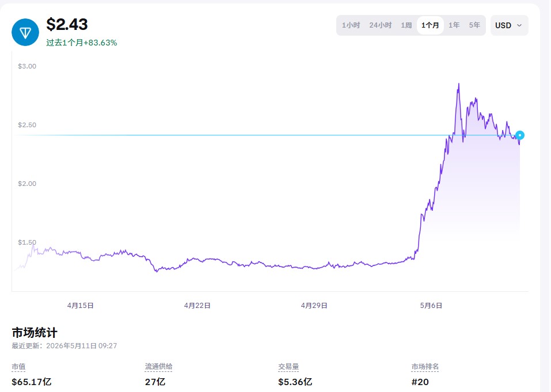Click the 4月29日 axis date label
The height and width of the screenshot is (392, 551).
point(314,306)
